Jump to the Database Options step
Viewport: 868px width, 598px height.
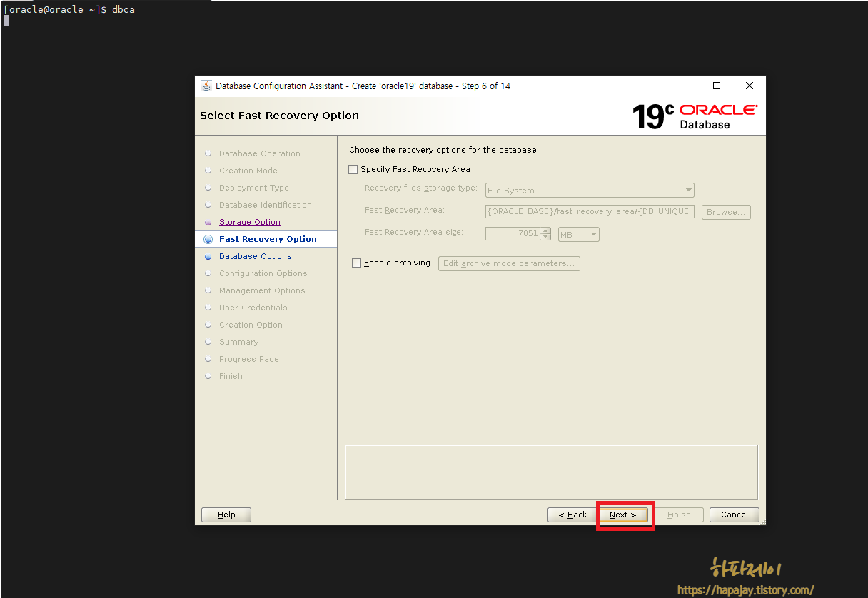point(256,256)
